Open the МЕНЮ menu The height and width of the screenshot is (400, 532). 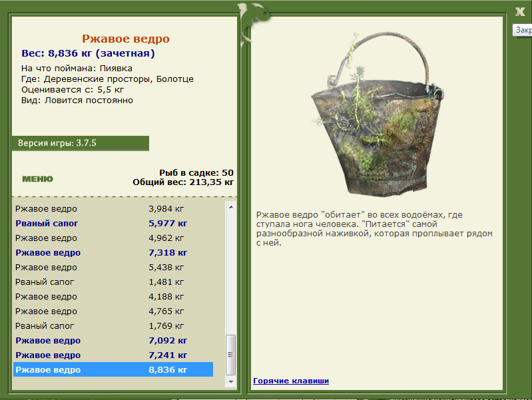38,179
